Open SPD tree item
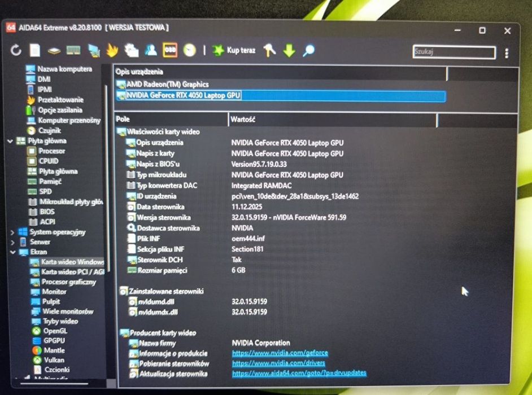Screen dimensions: 532x395 click(40, 191)
